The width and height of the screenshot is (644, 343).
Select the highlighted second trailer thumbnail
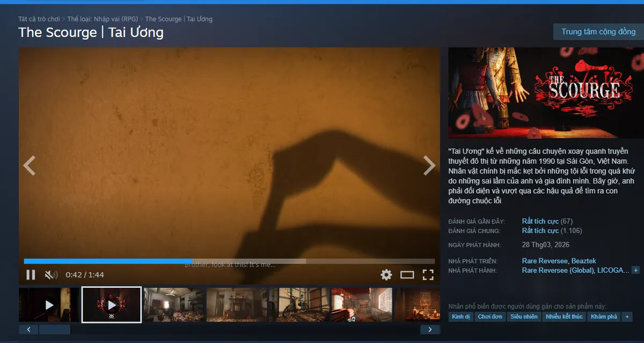pyautogui.click(x=112, y=305)
